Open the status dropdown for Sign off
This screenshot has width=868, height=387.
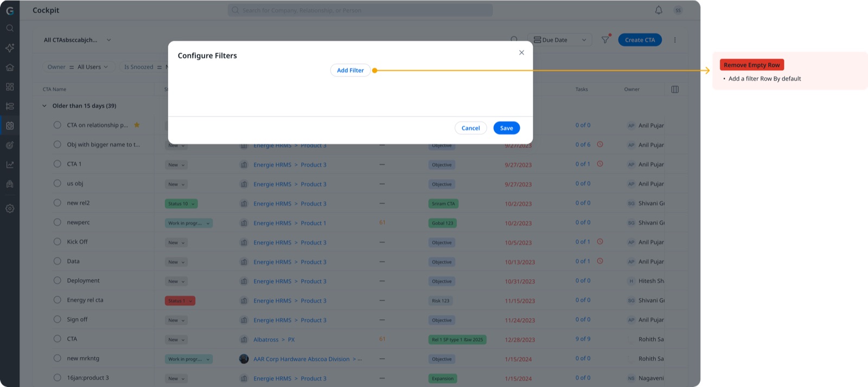click(176, 320)
